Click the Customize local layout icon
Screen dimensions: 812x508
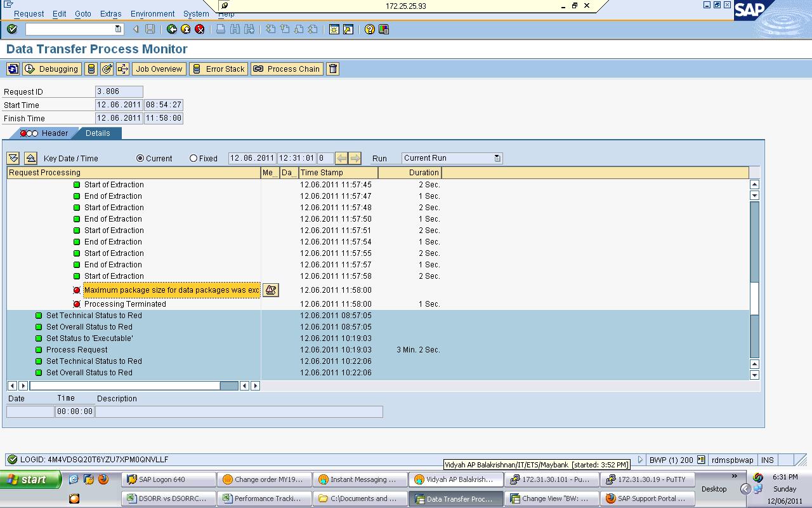[x=383, y=29]
